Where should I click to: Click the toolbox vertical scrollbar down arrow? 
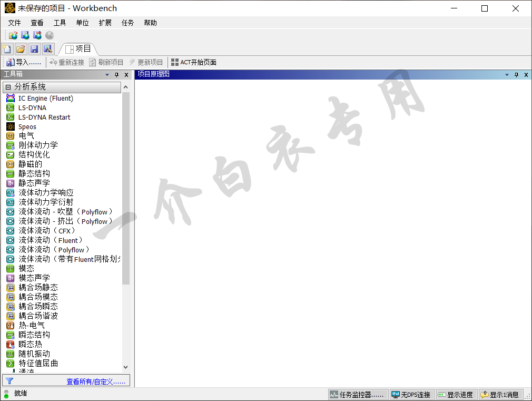[125, 367]
